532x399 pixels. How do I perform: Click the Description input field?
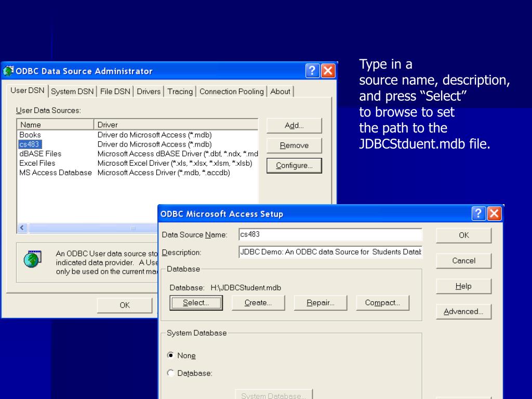(x=330, y=252)
